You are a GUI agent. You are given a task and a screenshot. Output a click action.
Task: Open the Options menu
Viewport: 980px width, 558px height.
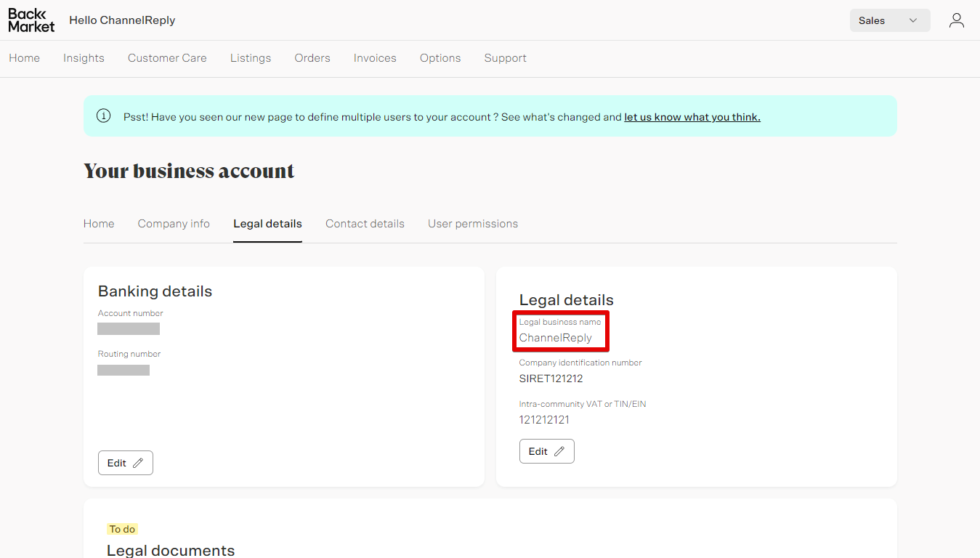coord(440,58)
